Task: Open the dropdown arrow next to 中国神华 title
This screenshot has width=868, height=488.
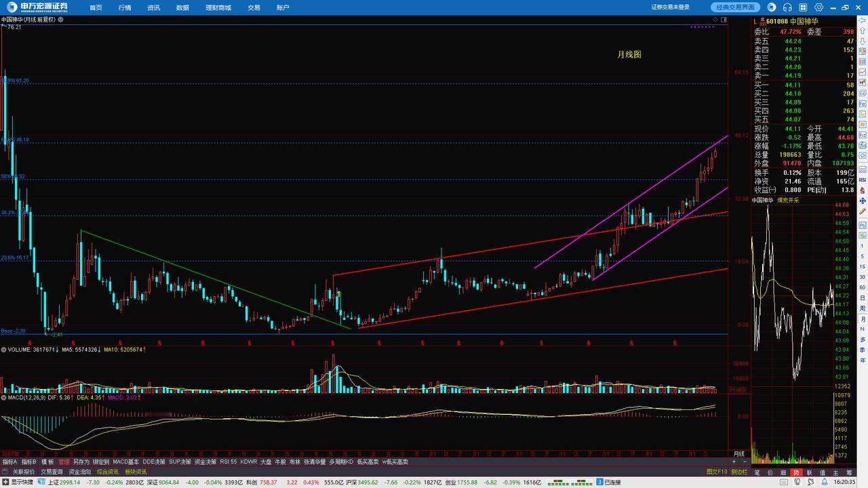Action: pos(61,20)
